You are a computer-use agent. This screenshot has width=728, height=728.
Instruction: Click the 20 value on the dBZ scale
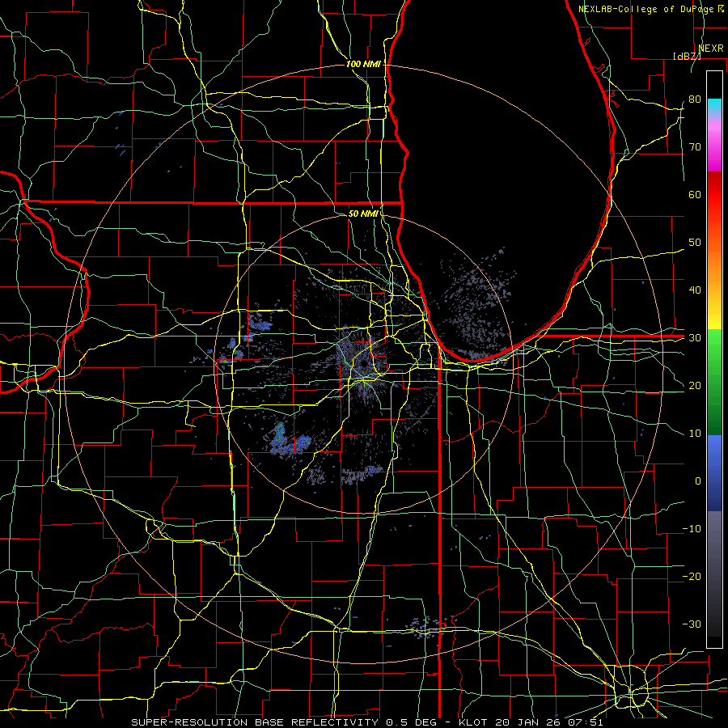[695, 385]
